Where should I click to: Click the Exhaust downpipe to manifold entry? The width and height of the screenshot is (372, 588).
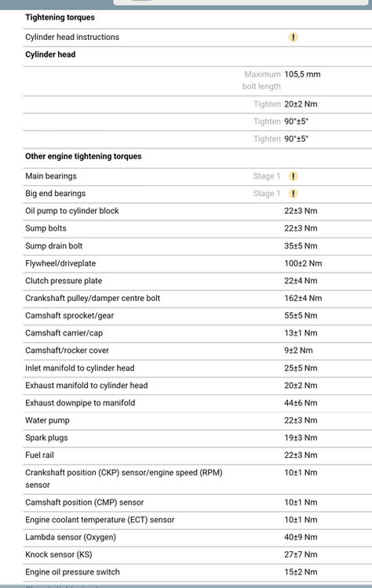click(80, 403)
